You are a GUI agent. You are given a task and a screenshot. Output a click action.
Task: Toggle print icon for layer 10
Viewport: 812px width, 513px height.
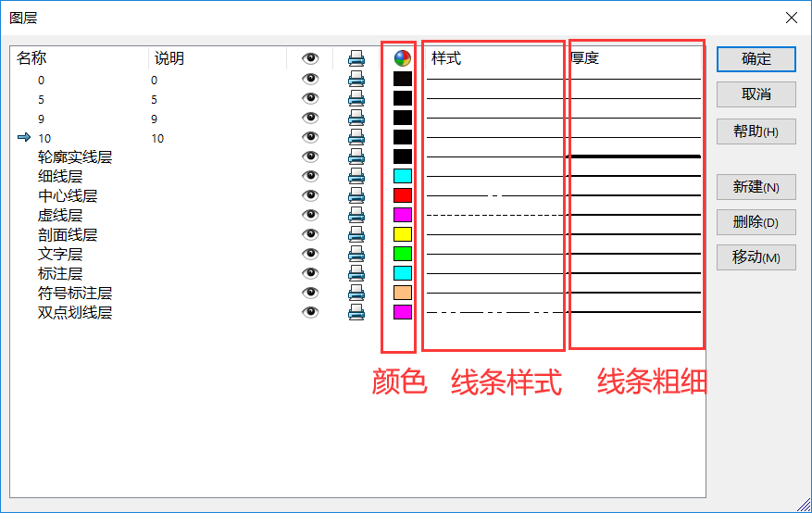click(356, 137)
